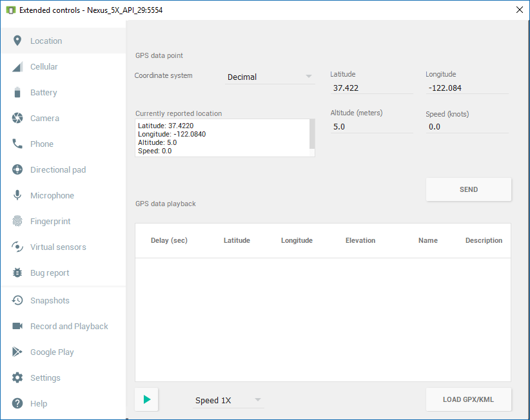Viewport: 530px width, 420px height.
Task: Switch to the Google Play tab
Action: (63, 352)
